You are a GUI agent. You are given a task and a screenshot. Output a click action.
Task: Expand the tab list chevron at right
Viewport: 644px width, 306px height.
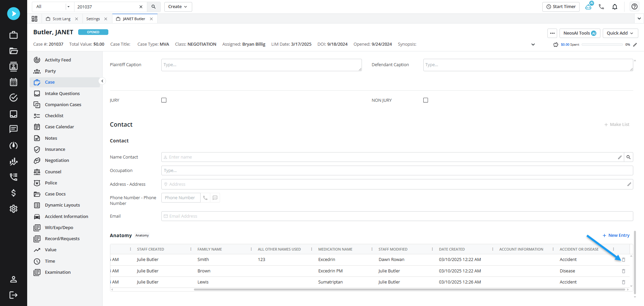(639, 19)
